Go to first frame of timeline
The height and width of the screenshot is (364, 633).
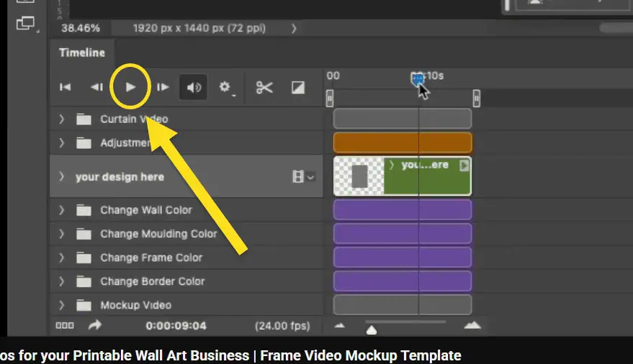tap(65, 87)
